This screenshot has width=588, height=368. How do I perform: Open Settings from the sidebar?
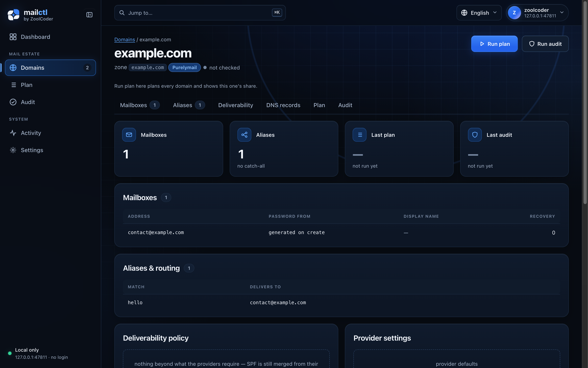coord(50,150)
